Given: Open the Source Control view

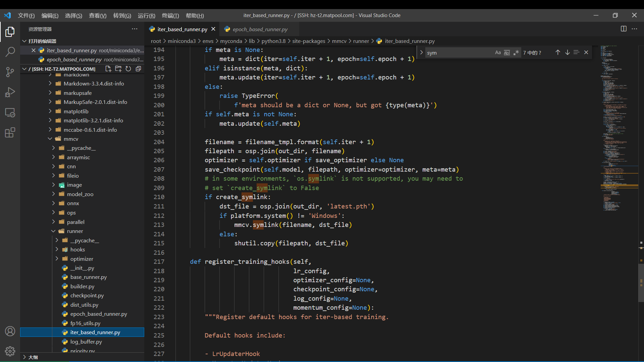Looking at the screenshot, I should [10, 72].
